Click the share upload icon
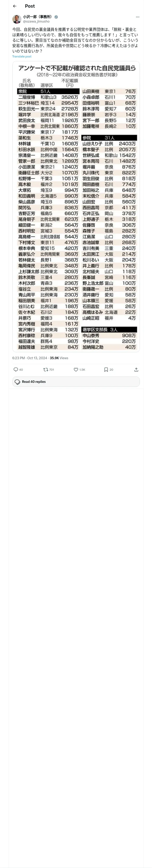 point(136,370)
